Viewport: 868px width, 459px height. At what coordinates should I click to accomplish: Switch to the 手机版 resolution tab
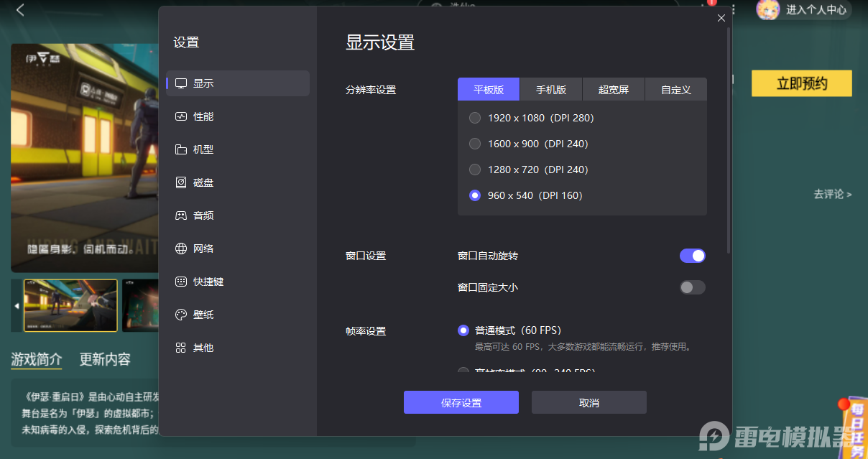(x=550, y=89)
